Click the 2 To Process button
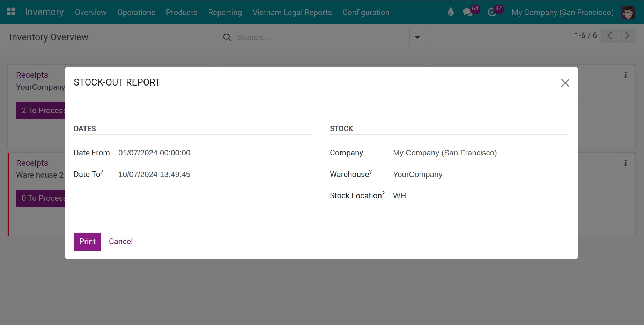Viewport: 644px width, 325px height. [x=41, y=111]
